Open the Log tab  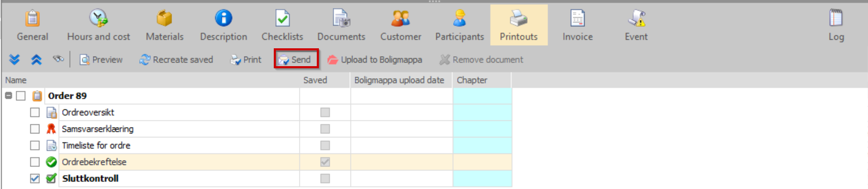[x=836, y=25]
